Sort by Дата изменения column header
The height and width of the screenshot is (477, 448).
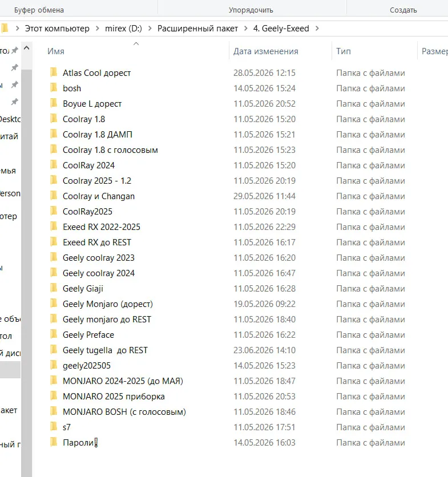266,51
